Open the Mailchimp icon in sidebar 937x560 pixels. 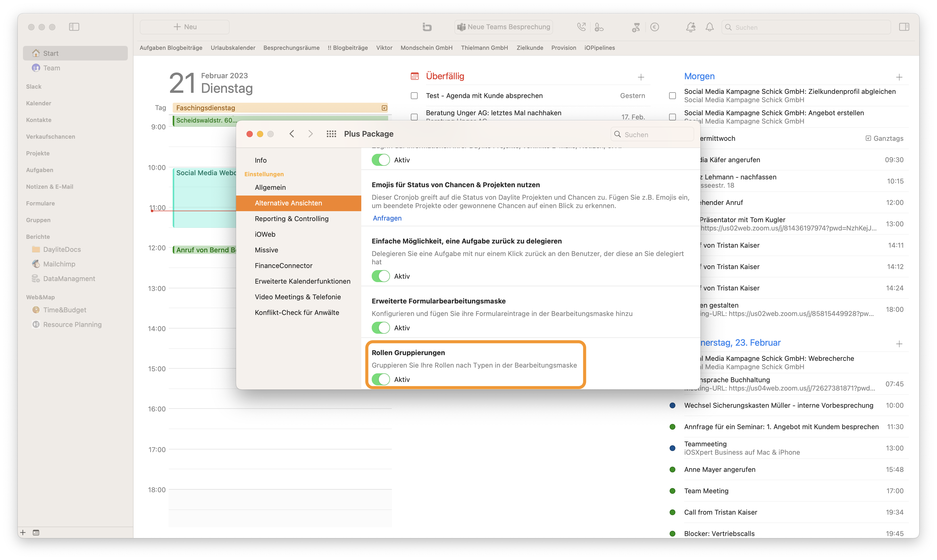(x=36, y=264)
